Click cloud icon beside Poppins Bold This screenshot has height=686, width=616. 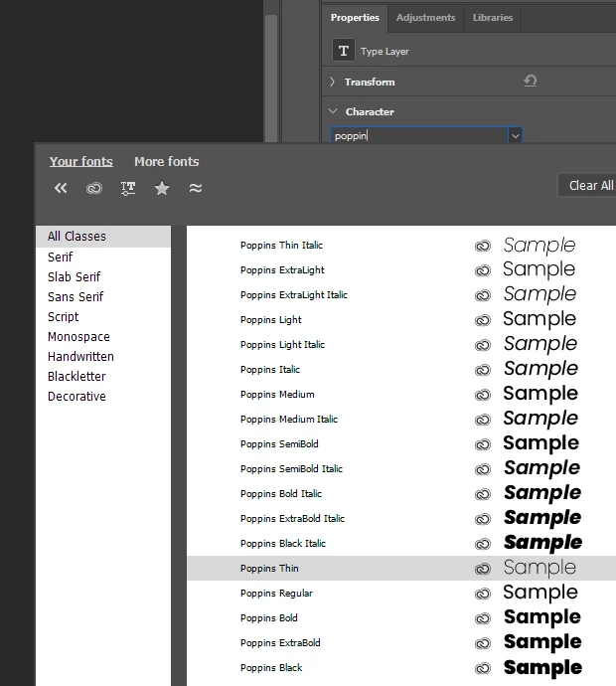[x=483, y=618]
